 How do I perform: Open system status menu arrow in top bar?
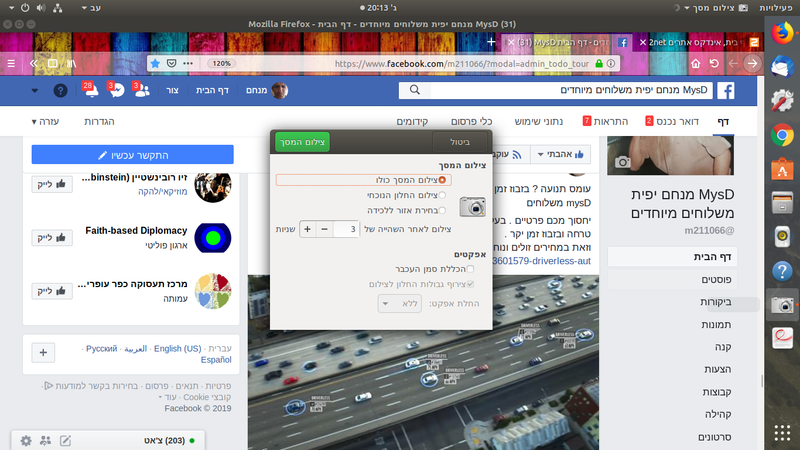coord(11,8)
